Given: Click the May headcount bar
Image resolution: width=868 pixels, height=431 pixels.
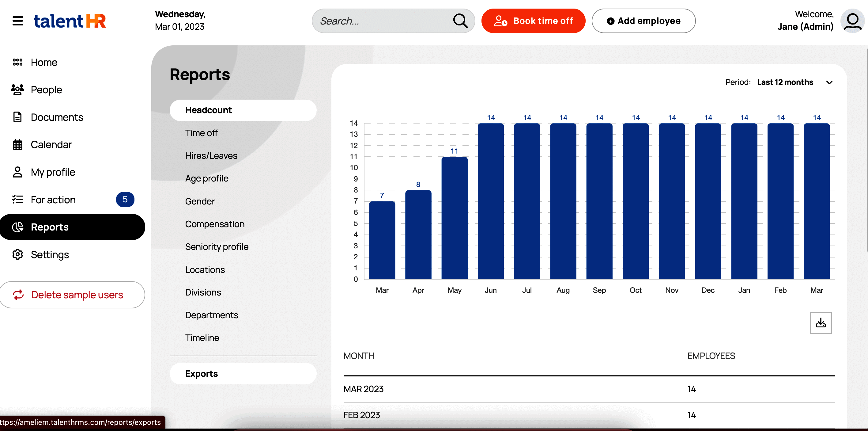Looking at the screenshot, I should 454,218.
